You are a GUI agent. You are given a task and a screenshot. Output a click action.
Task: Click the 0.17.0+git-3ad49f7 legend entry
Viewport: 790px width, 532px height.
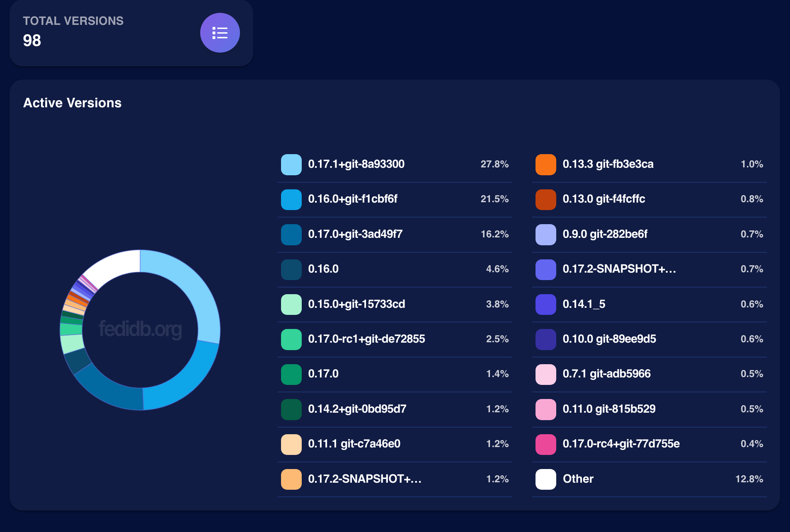pos(395,235)
